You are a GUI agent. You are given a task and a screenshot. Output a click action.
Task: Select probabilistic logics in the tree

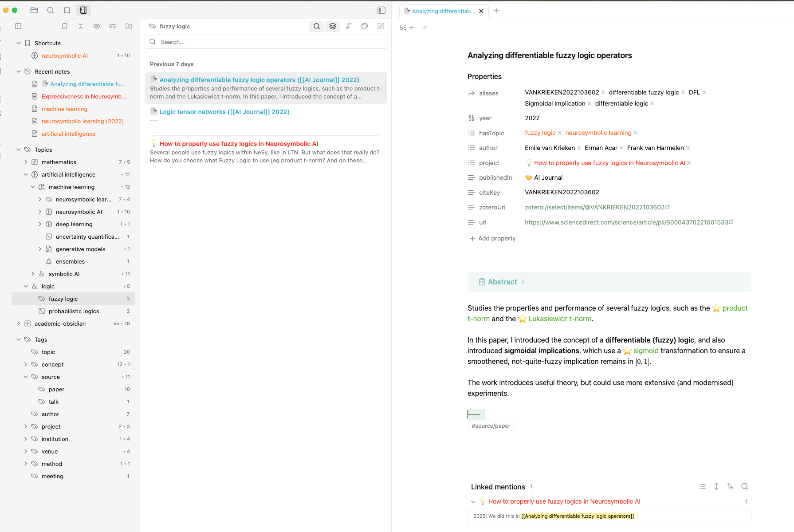(74, 311)
